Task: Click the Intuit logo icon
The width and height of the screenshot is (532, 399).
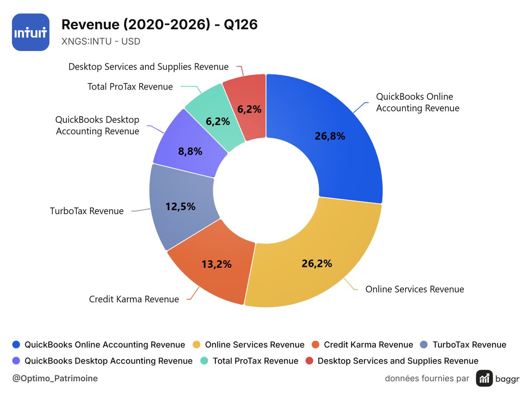Action: (x=31, y=32)
